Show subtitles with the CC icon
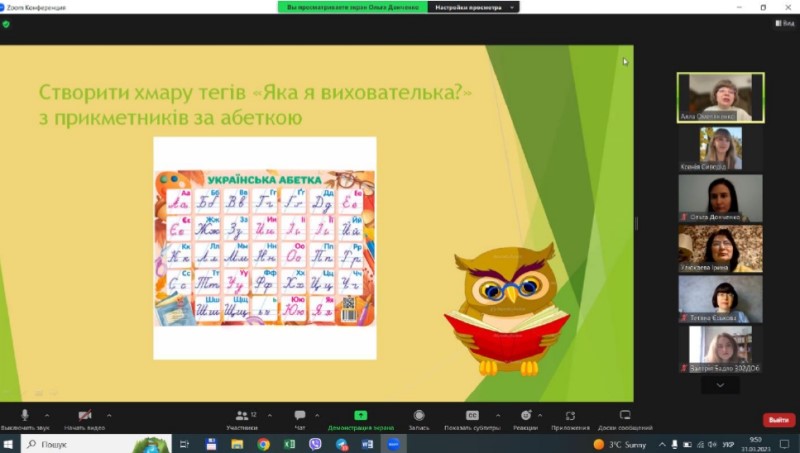 [x=472, y=416]
